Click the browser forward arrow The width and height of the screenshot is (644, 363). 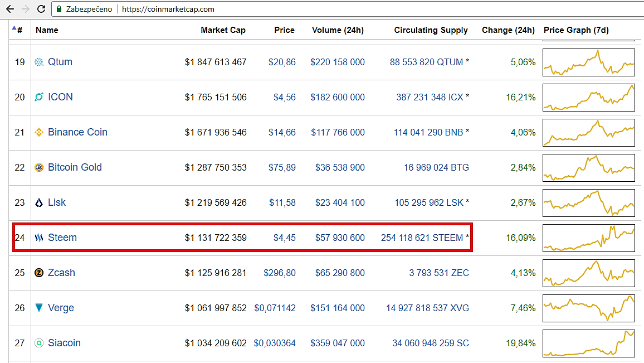(x=26, y=8)
